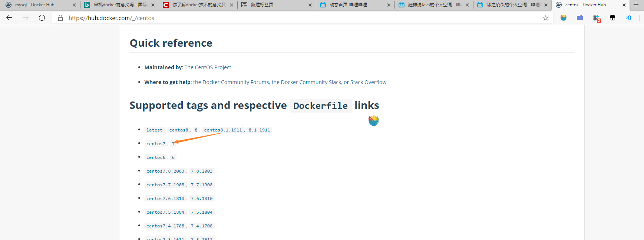Close the 单机docker有意义吗 tab

pos(153,5)
